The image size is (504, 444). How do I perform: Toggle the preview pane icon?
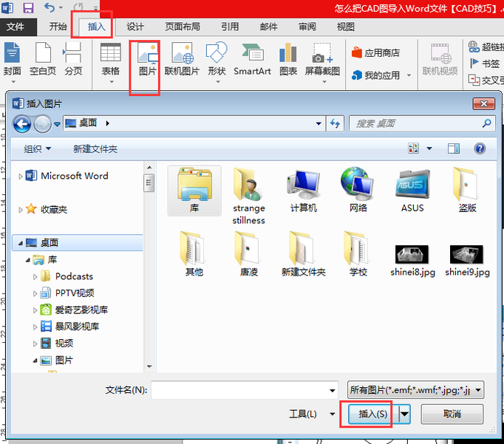point(454,148)
